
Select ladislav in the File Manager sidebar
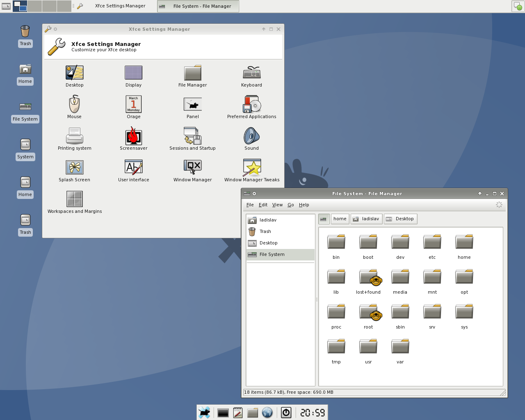tap(281, 220)
